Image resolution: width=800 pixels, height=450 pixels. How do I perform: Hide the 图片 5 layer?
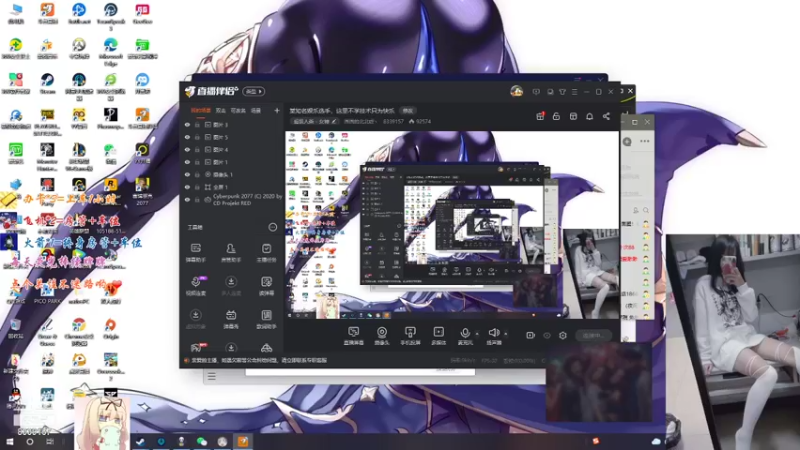tap(187, 137)
